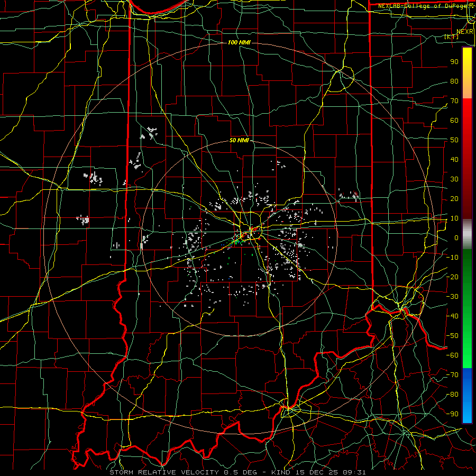Click the positive "70" scale label
Viewport: 476px width, 476px height.
pyautogui.click(x=454, y=101)
